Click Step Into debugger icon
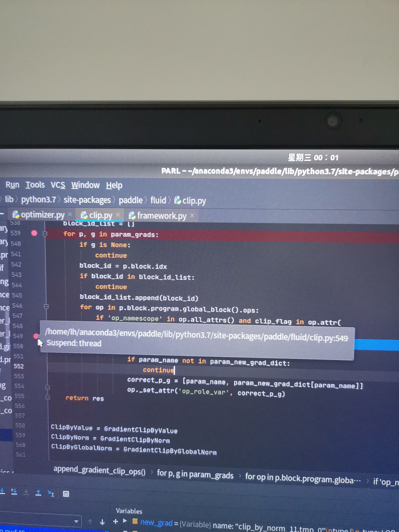This screenshot has width=399, height=532. point(2,491)
